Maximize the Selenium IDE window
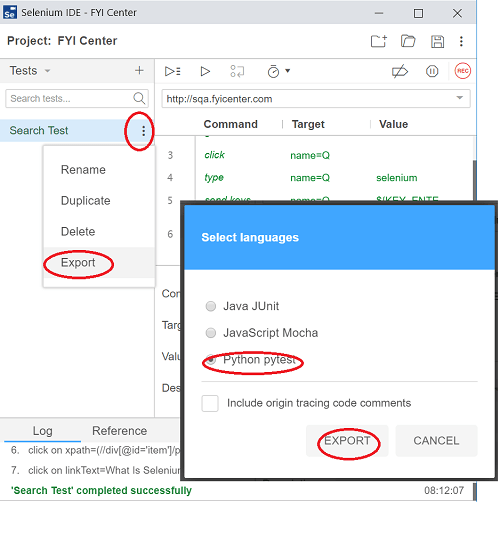 (418, 13)
